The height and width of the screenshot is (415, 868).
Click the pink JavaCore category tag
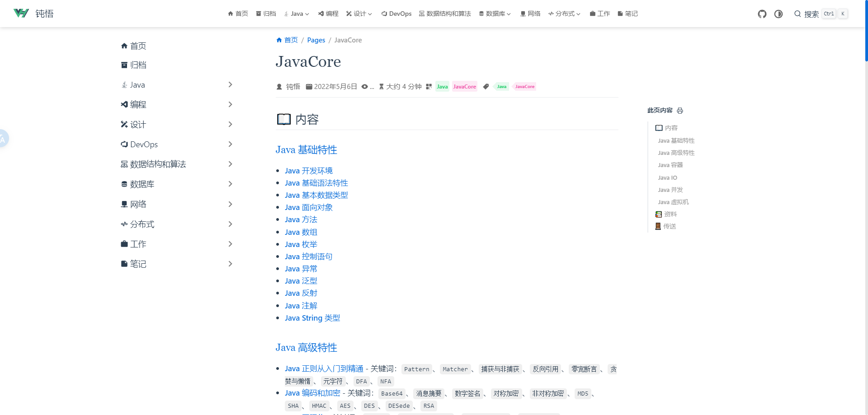464,87
